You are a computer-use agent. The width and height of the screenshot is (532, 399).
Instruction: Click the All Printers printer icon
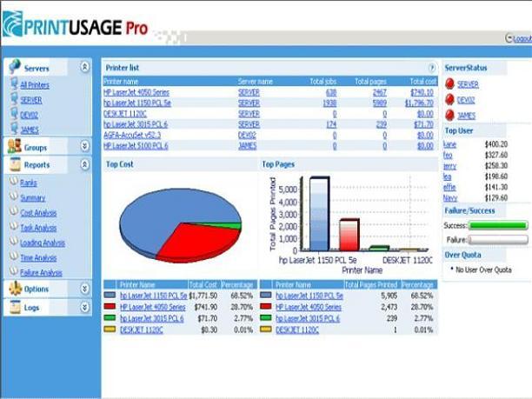tap(14, 83)
